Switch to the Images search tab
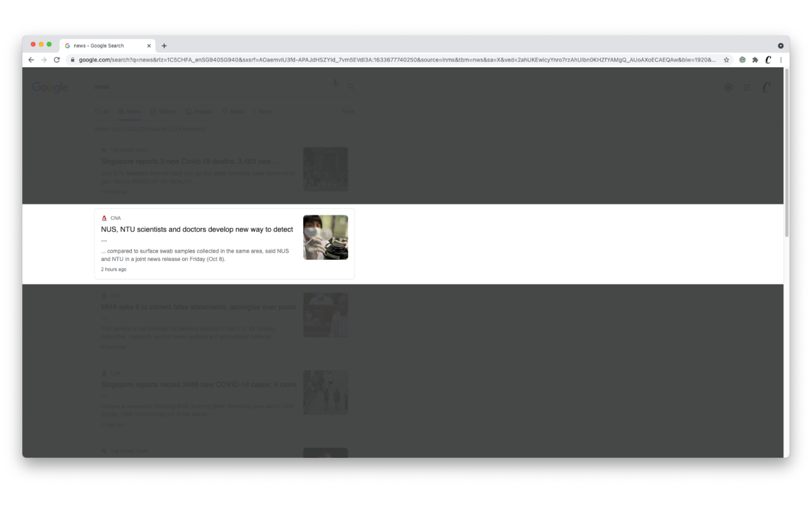This screenshot has height=508, width=812. [199, 112]
